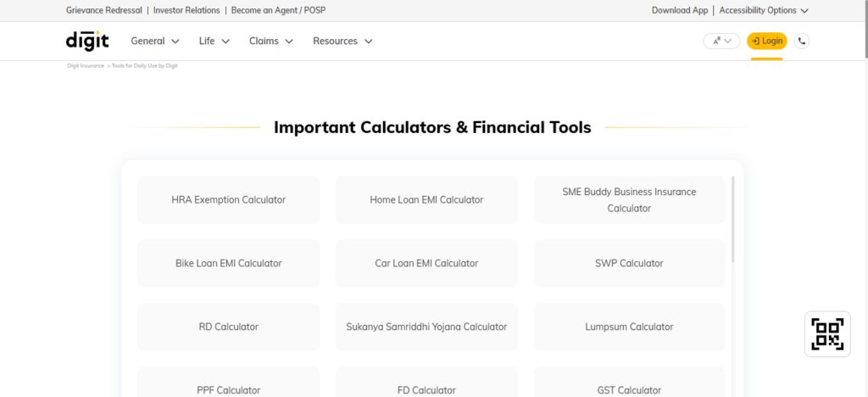This screenshot has width=868, height=397.
Task: Open the Claims menu
Action: pos(271,41)
